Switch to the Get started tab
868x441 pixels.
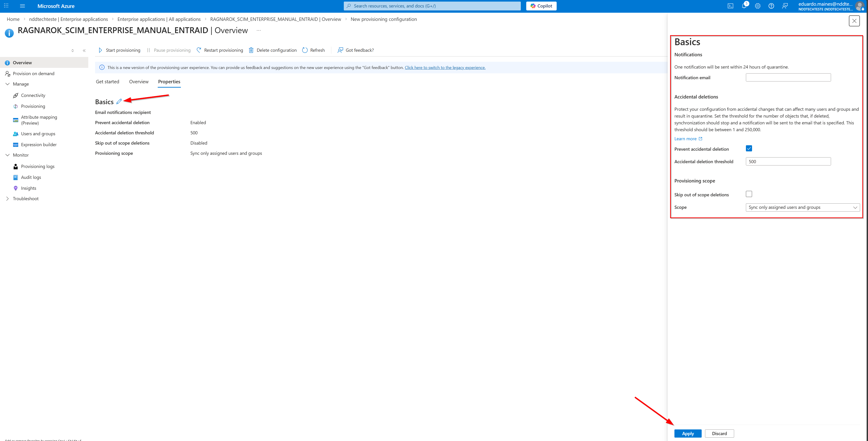pyautogui.click(x=108, y=81)
